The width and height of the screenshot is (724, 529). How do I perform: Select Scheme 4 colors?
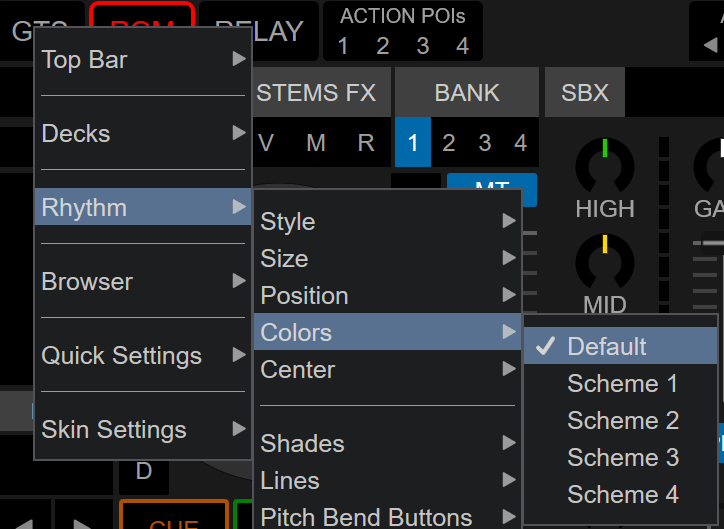coord(622,495)
